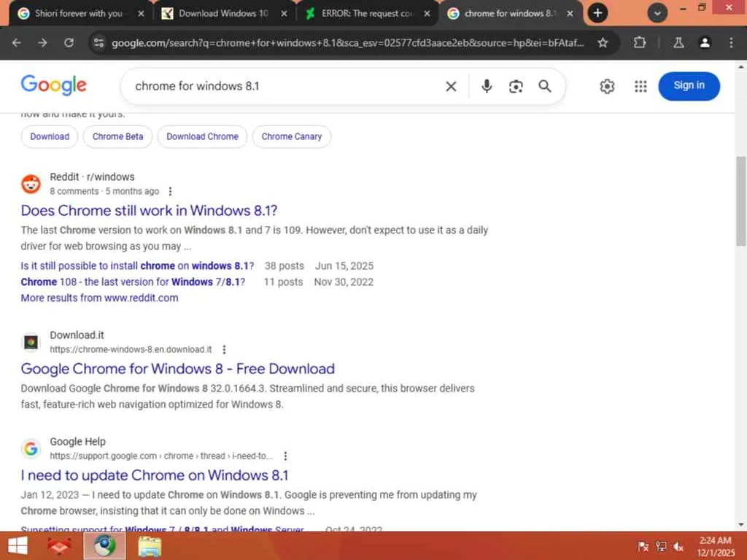This screenshot has width=747, height=560.
Task: Open the Extensions puzzle icon
Action: pyautogui.click(x=640, y=43)
